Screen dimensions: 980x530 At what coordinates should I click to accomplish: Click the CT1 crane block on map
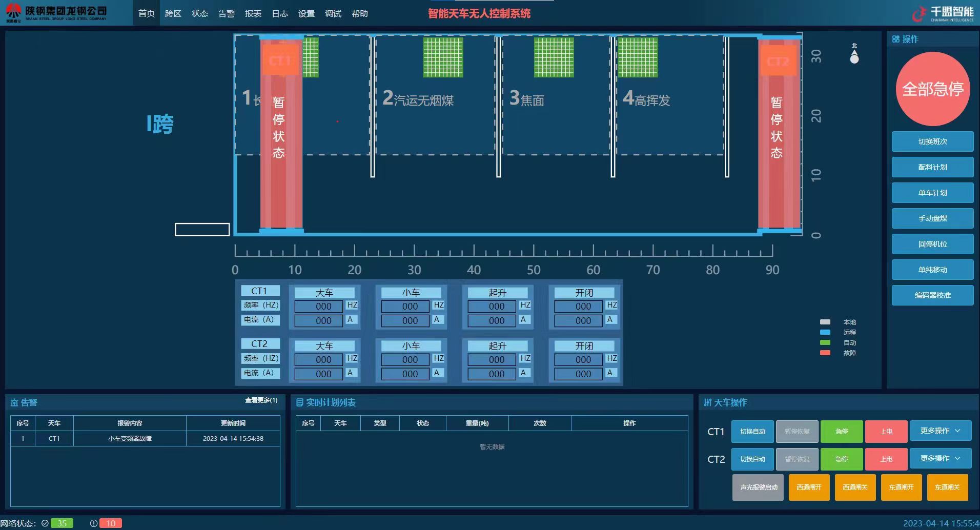click(x=279, y=62)
